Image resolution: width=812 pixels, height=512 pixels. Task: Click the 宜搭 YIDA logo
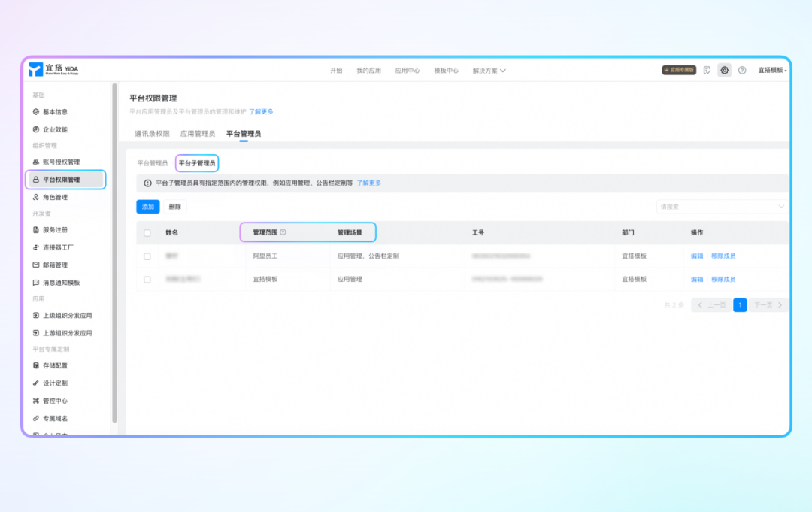click(53, 70)
